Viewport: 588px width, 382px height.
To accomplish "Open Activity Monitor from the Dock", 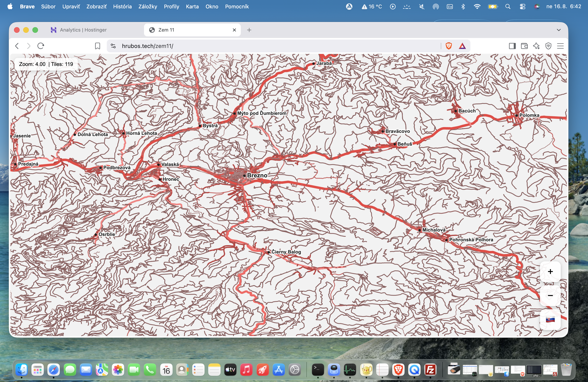I will point(350,370).
